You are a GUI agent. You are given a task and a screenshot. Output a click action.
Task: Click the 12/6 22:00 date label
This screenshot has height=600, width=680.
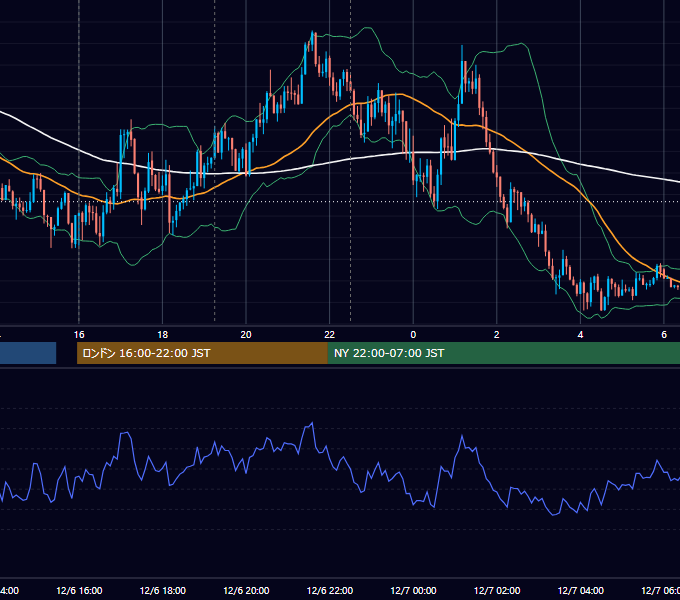(x=330, y=590)
